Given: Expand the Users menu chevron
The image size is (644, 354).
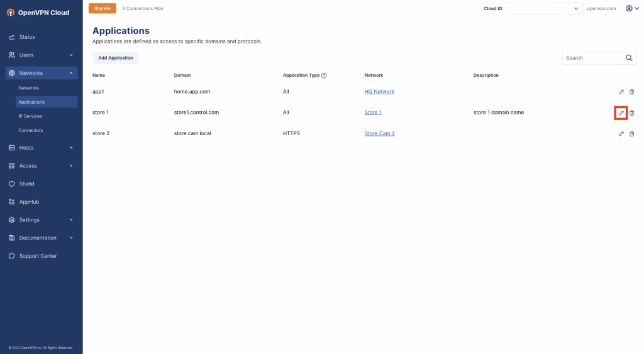Looking at the screenshot, I should click(71, 55).
